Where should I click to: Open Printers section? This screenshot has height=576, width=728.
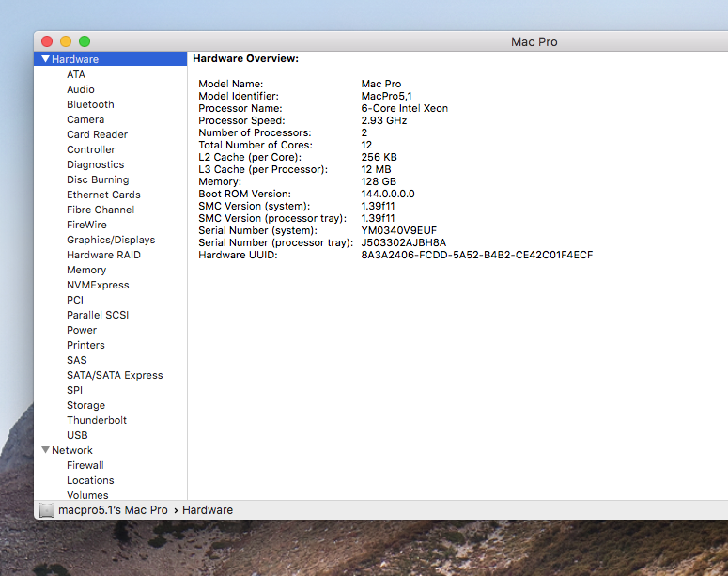coord(85,345)
